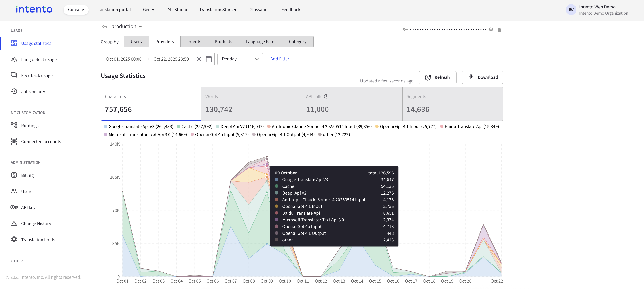Screen dimensions: 644x289
Task: Open MT Studio in the top navigation
Action: [x=177, y=10]
